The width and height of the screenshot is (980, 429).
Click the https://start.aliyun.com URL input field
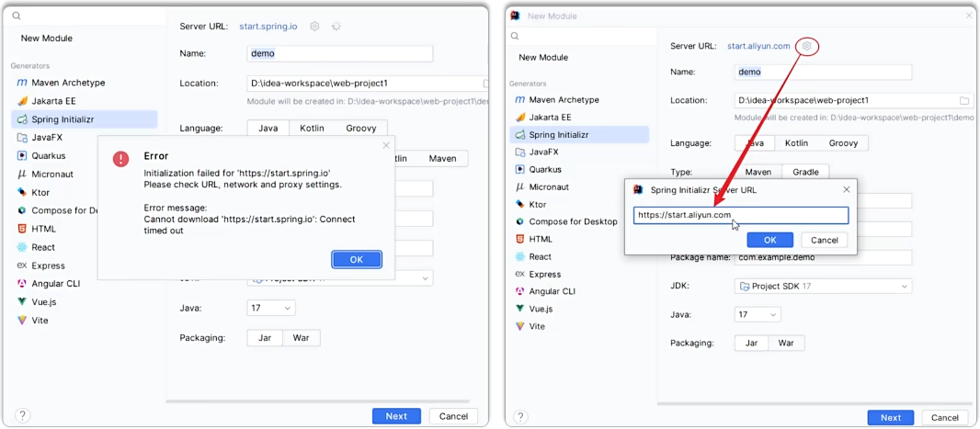[x=741, y=216]
